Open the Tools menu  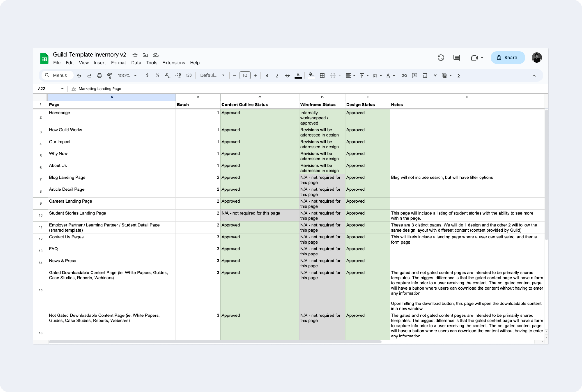(151, 63)
